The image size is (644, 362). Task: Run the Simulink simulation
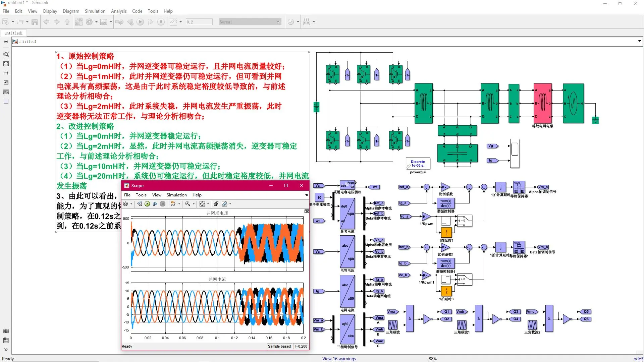point(140,22)
